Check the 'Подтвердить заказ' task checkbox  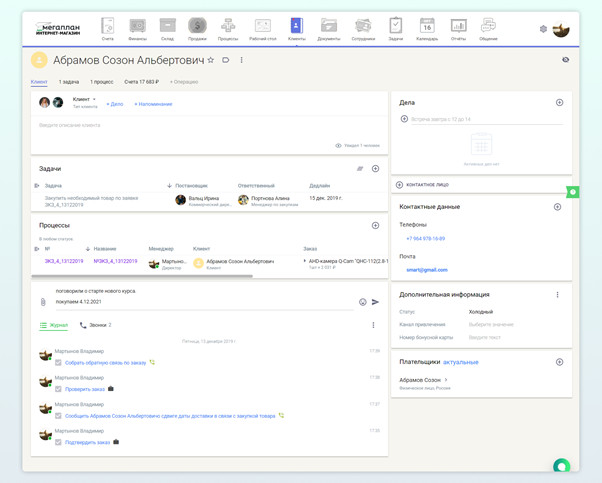click(59, 442)
